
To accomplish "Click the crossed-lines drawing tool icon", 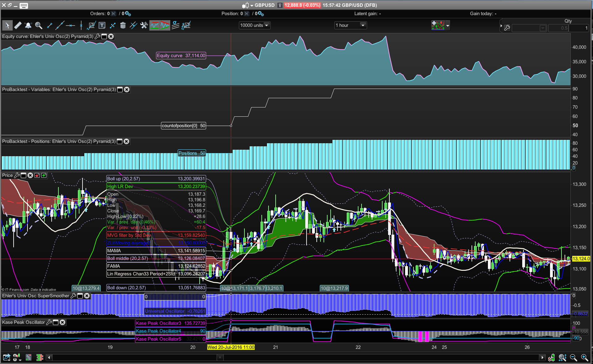I will pyautogui.click(x=133, y=25).
